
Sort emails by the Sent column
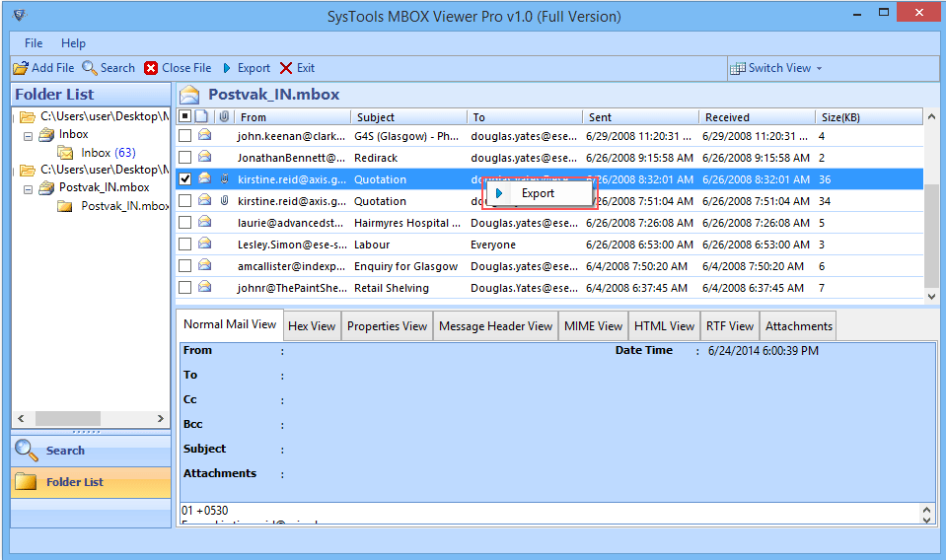641,117
